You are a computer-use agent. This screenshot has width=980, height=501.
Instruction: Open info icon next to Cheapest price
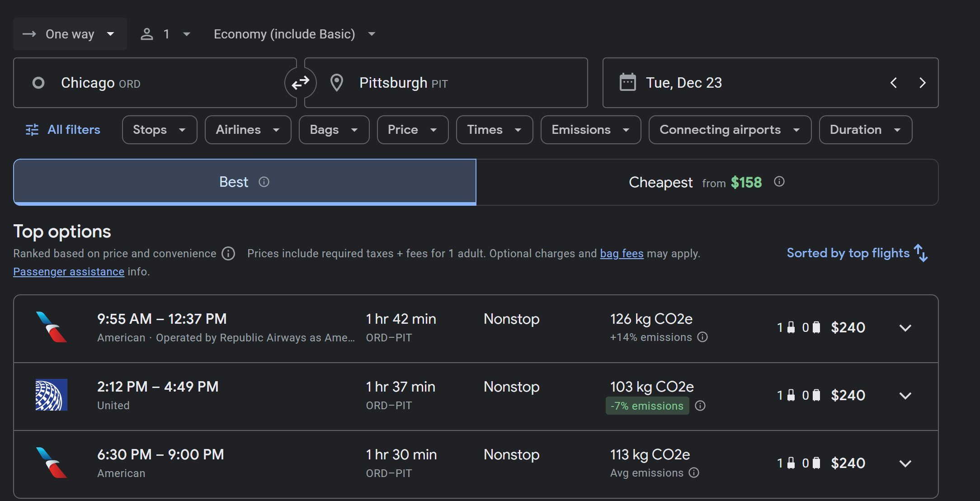pos(779,182)
